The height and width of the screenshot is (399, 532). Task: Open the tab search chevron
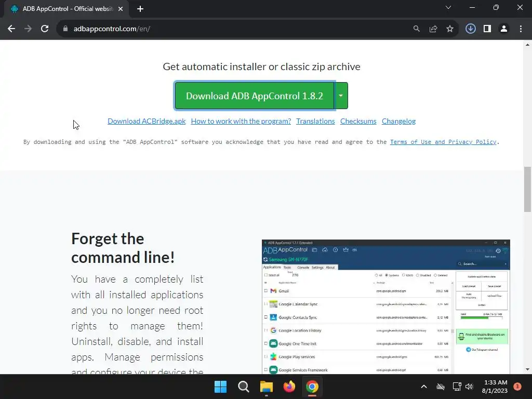[x=448, y=7]
